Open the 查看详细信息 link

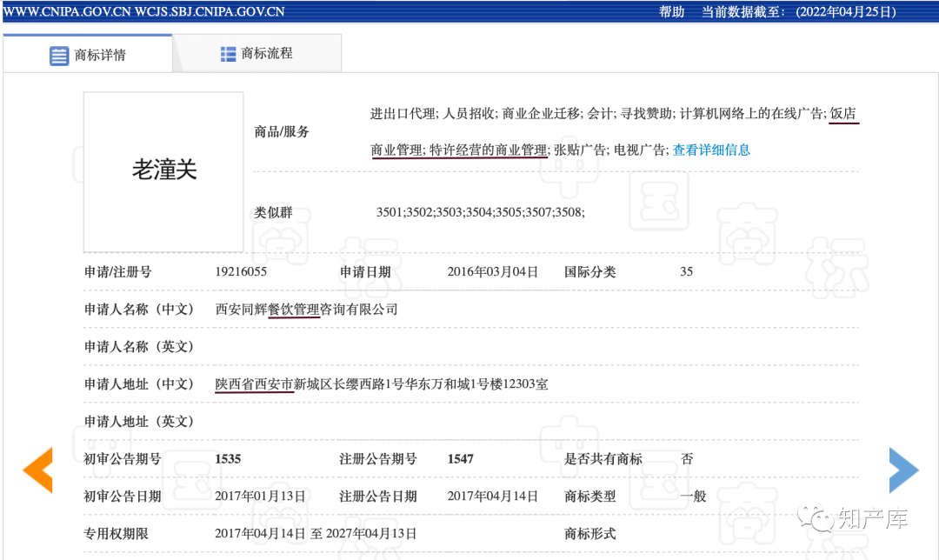[x=711, y=150]
